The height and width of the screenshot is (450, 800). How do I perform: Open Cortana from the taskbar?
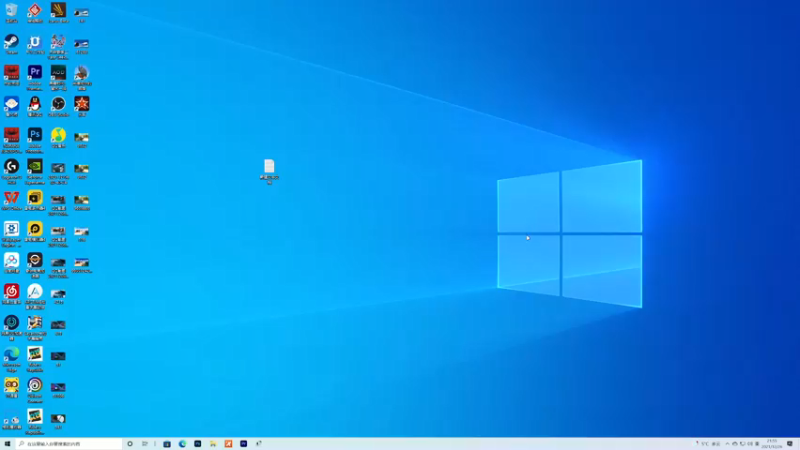[130, 444]
